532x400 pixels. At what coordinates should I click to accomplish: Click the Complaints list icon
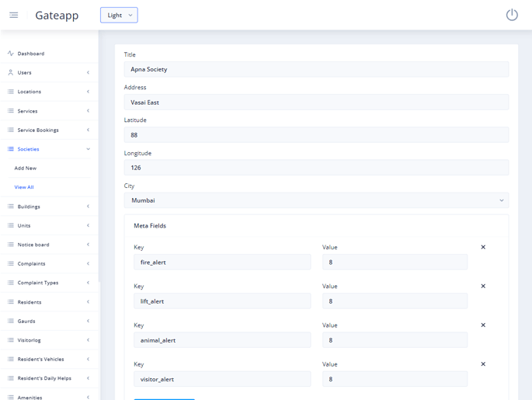click(11, 263)
